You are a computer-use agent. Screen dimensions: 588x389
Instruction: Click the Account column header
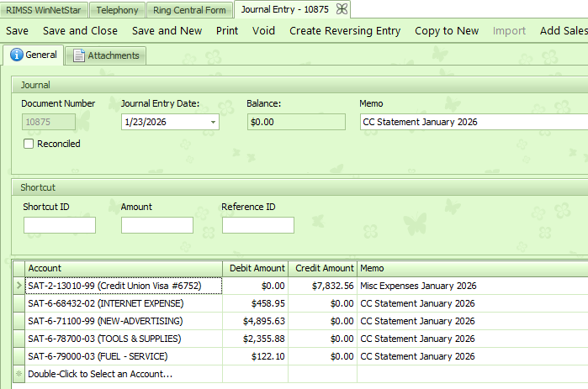pyautogui.click(x=124, y=269)
